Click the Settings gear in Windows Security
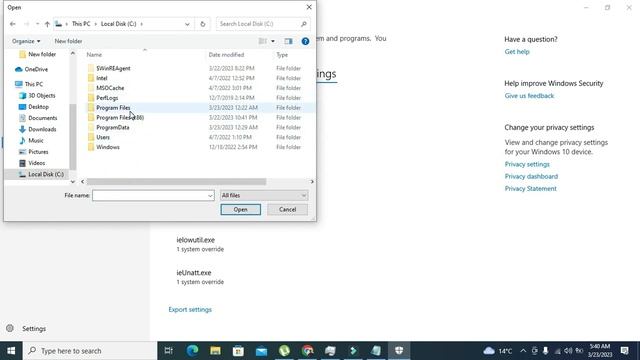This screenshot has width=640, height=360. pyautogui.click(x=10, y=328)
